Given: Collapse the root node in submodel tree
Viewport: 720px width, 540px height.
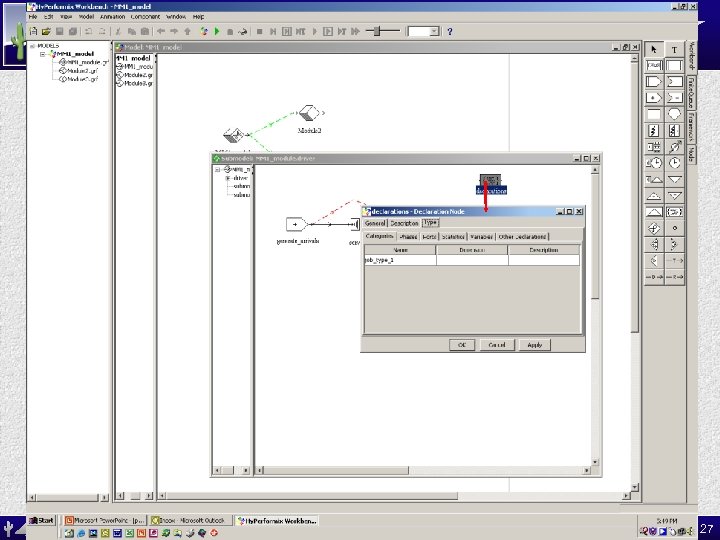Looking at the screenshot, I should pyautogui.click(x=218, y=169).
